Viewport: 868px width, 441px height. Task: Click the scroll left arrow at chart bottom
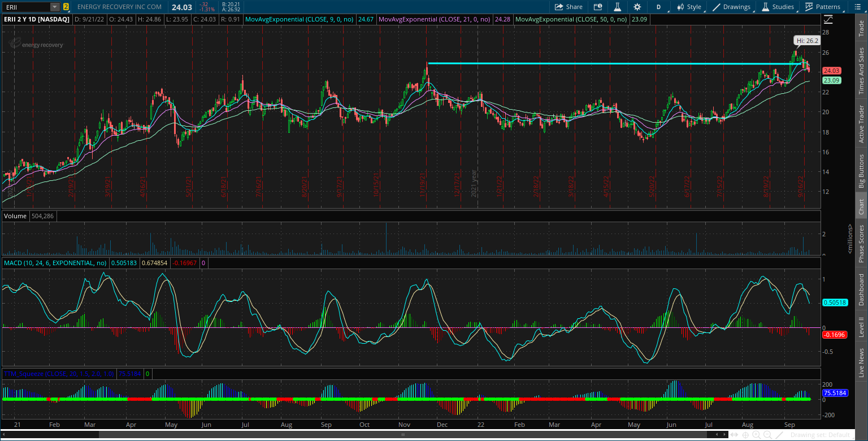pos(717,434)
